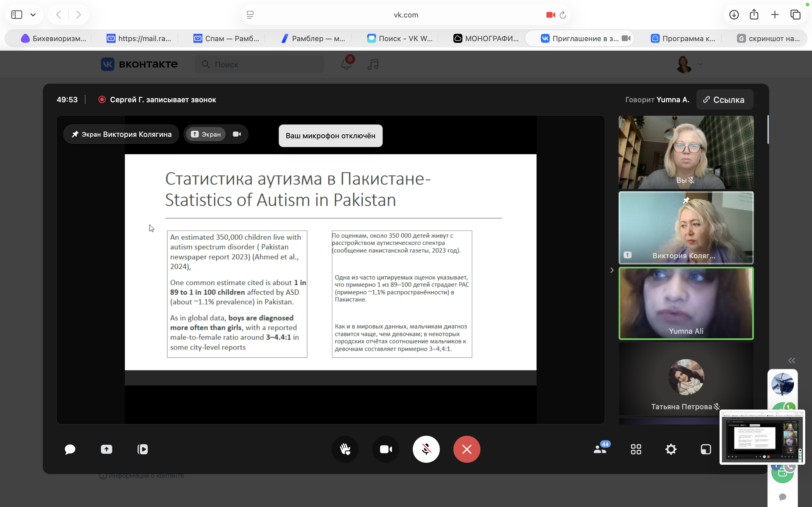Viewport: 812px width, 507px height.
Task: Toggle the camera video button
Action: (x=385, y=449)
